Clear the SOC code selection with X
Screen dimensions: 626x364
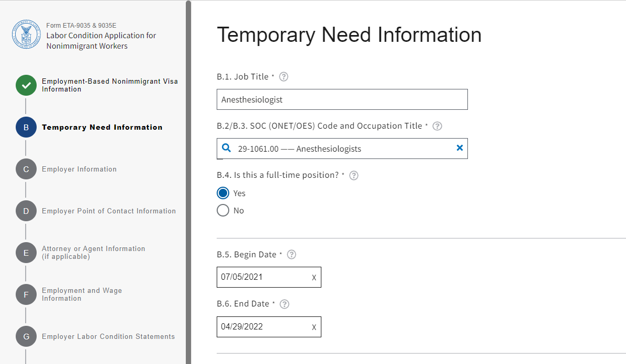460,148
